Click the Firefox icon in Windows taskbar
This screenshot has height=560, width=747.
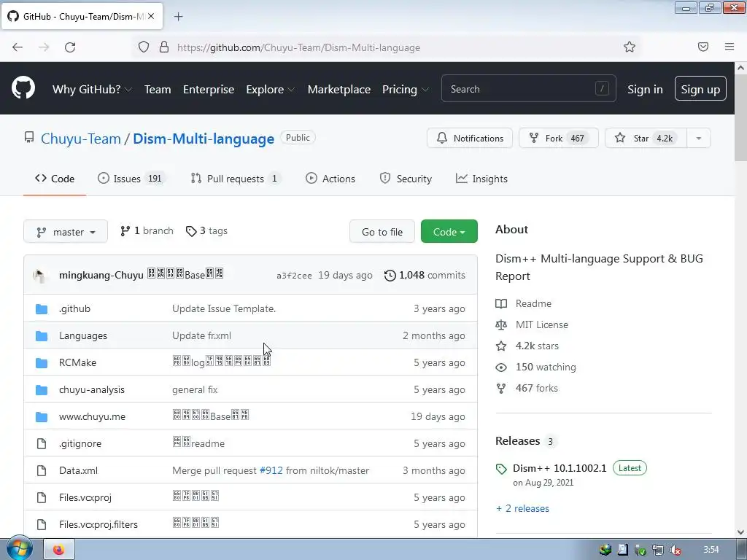[x=59, y=550]
